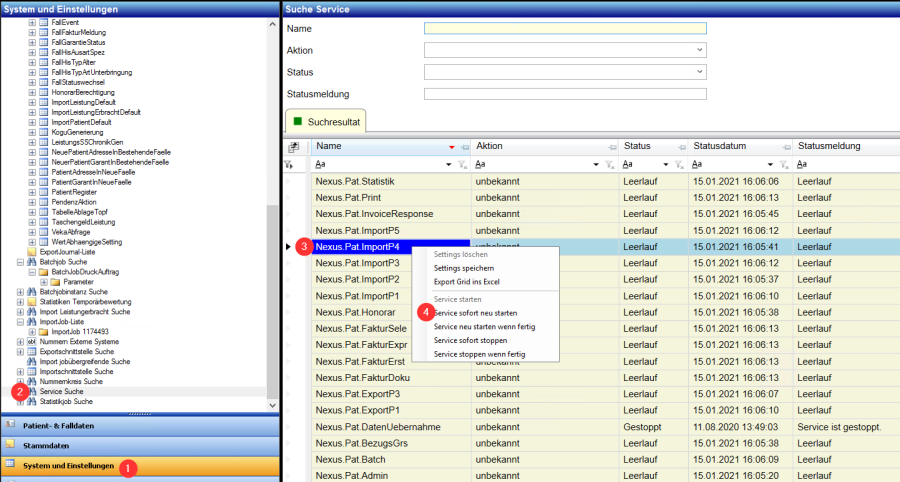Click the pin icon in Name column header
This screenshot has height=482, width=900.
(464, 147)
